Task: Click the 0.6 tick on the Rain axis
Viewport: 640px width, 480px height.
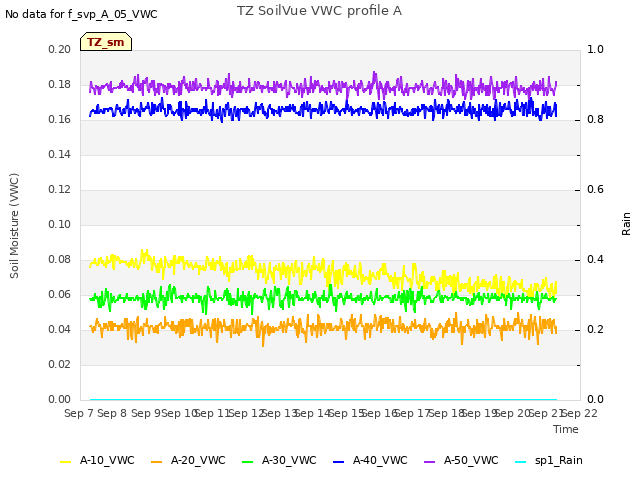Action: click(x=595, y=189)
